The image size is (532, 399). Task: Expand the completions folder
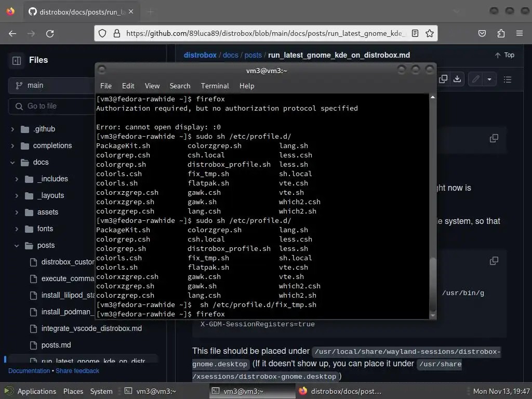pos(12,145)
